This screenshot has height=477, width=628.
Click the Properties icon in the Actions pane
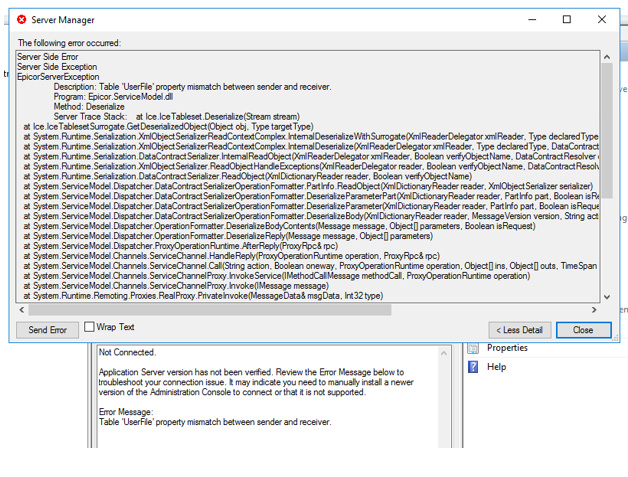click(473, 348)
